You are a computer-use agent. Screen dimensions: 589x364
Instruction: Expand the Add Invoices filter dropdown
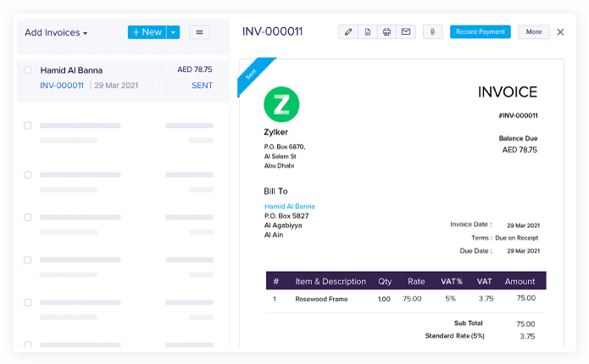[x=56, y=33]
